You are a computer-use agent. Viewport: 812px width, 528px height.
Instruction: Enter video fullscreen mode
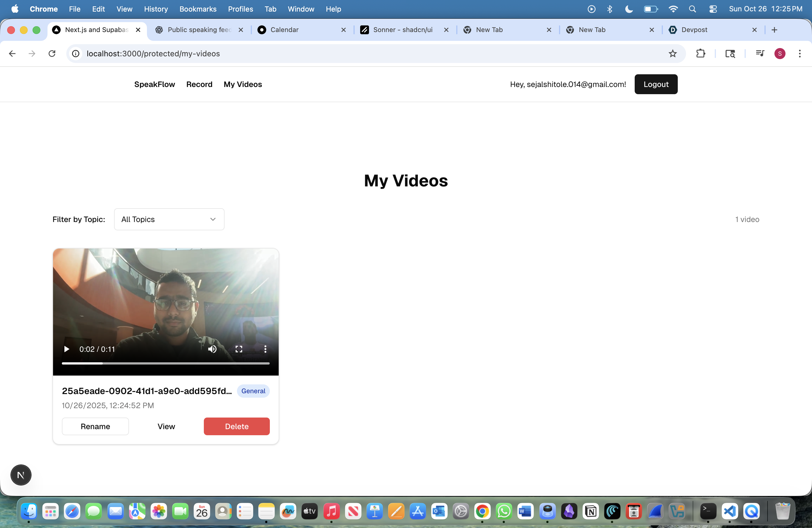click(x=239, y=349)
